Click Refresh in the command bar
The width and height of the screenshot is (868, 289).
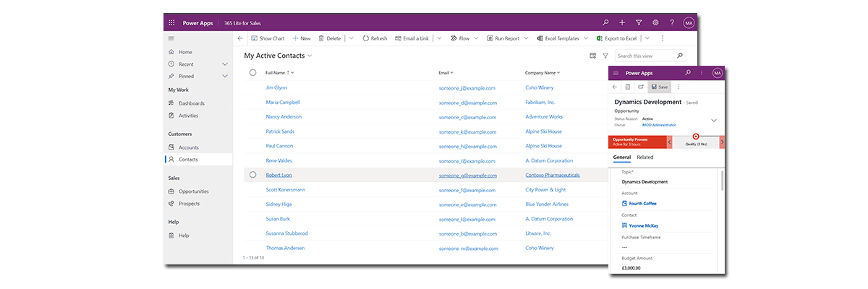(375, 38)
